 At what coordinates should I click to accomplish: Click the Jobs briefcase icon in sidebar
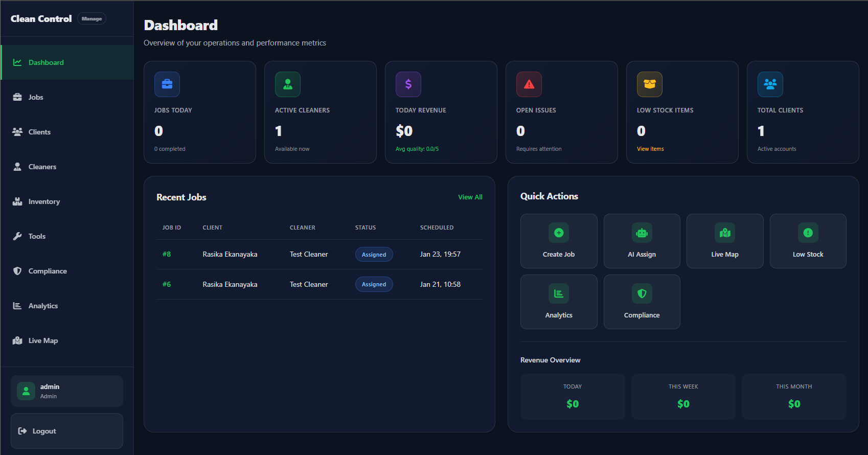click(17, 97)
